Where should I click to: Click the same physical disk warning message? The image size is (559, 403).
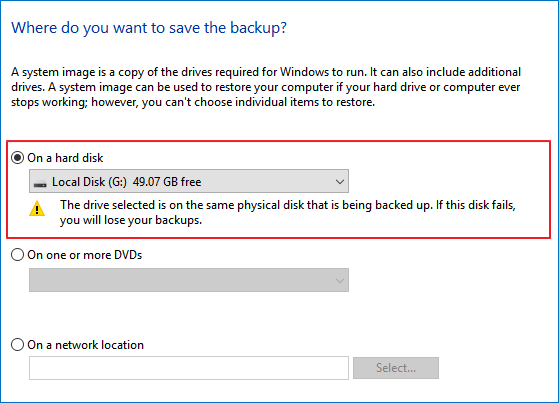pyautogui.click(x=288, y=212)
